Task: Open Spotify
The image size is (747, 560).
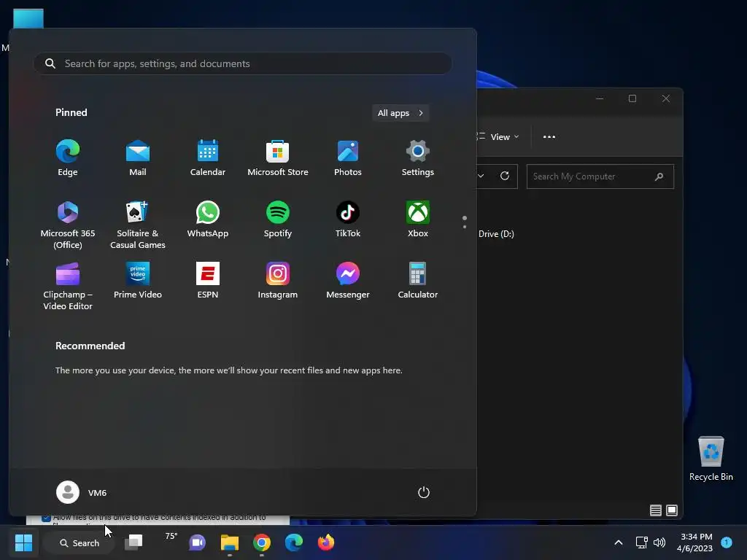Action: pos(278,219)
